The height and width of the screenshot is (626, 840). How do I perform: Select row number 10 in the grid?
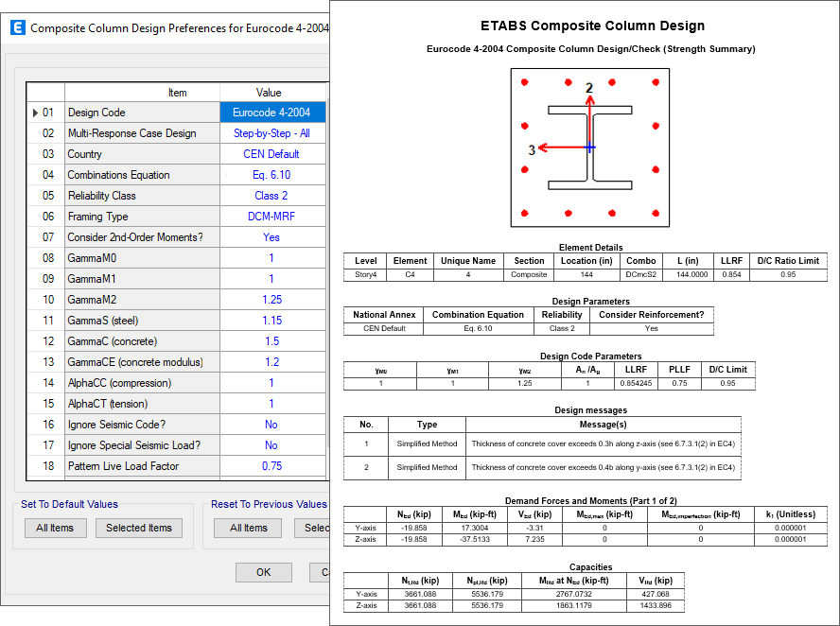tap(48, 300)
